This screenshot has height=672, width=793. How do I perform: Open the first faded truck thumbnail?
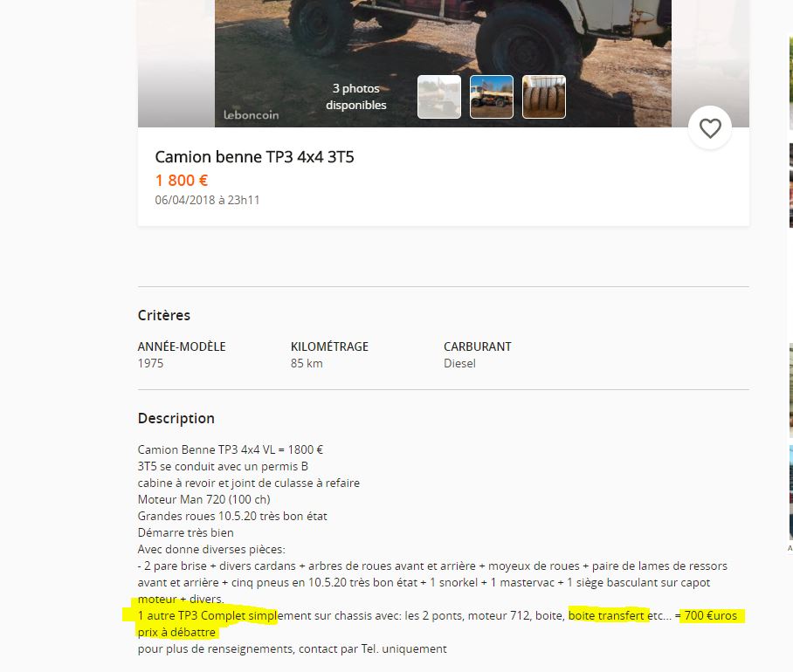(439, 97)
